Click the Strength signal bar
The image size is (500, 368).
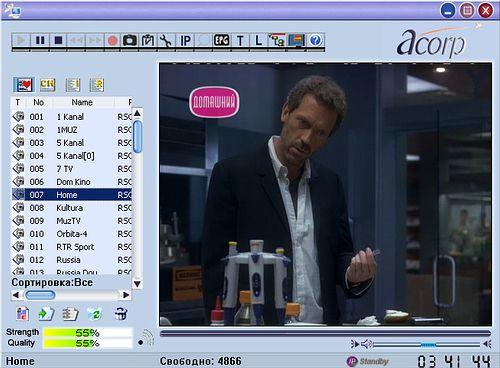[88, 333]
